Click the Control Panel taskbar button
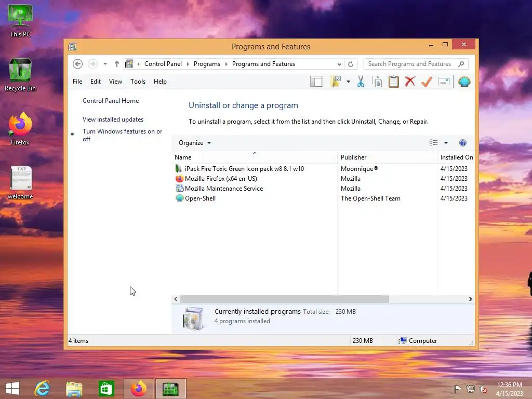 coord(170,389)
